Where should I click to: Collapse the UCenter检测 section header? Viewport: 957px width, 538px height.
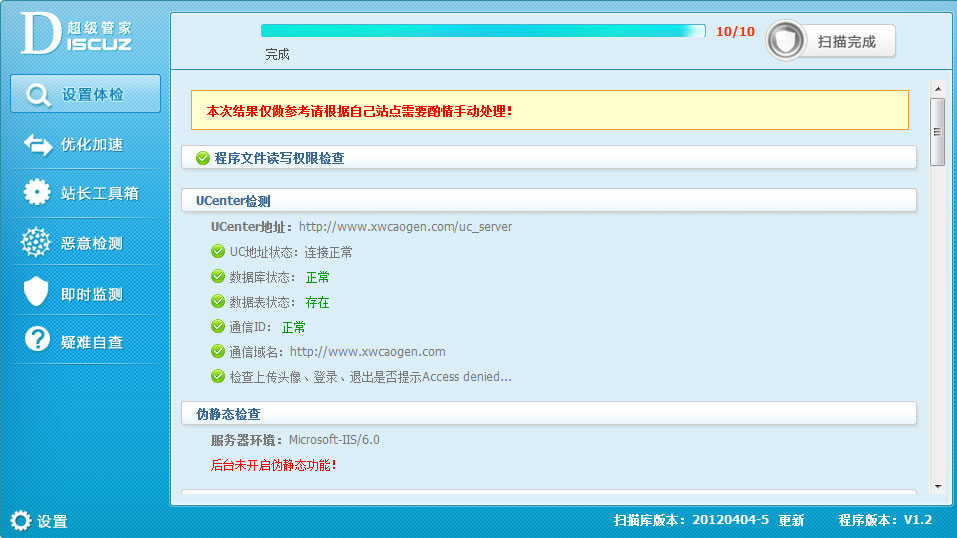coord(549,200)
